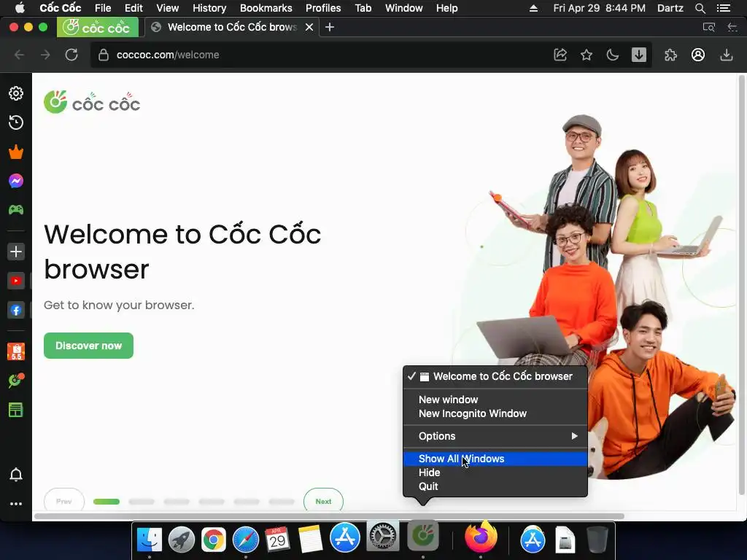Click the vertical scrollbar on the right
Viewport: 747px width, 560px height.
pyautogui.click(x=741, y=286)
